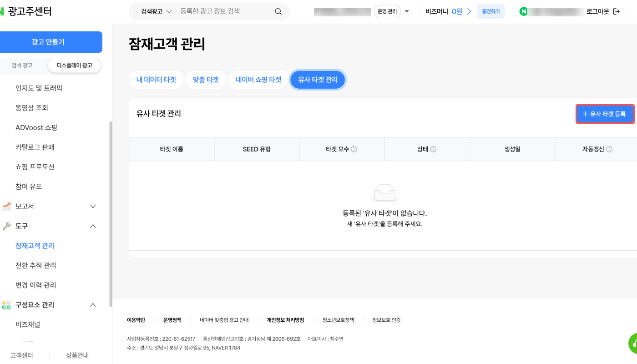This screenshot has width=637, height=364.
Task: Switch to the 내 데이터 타겟 tab
Action: [156, 80]
